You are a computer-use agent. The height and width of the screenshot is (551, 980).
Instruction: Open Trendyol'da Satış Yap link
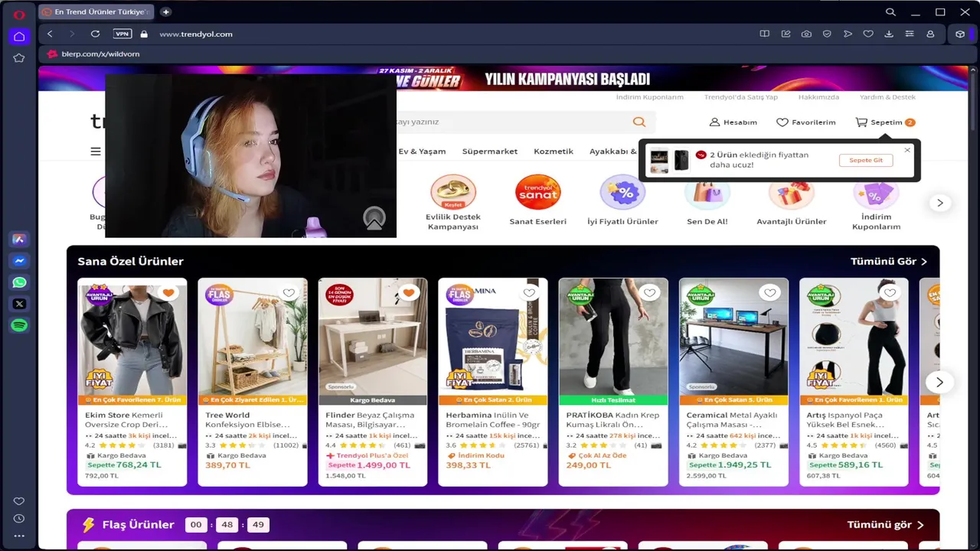(x=741, y=97)
